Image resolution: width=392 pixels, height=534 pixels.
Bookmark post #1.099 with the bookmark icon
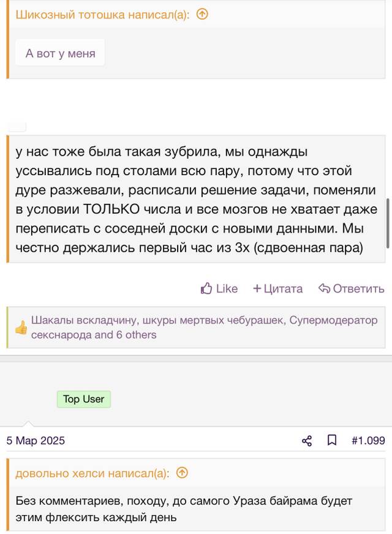pyautogui.click(x=332, y=440)
